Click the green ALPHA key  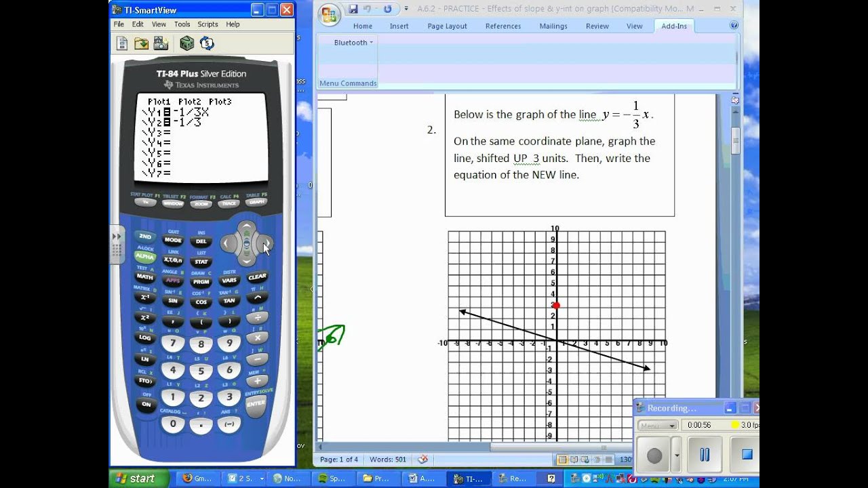tap(145, 257)
